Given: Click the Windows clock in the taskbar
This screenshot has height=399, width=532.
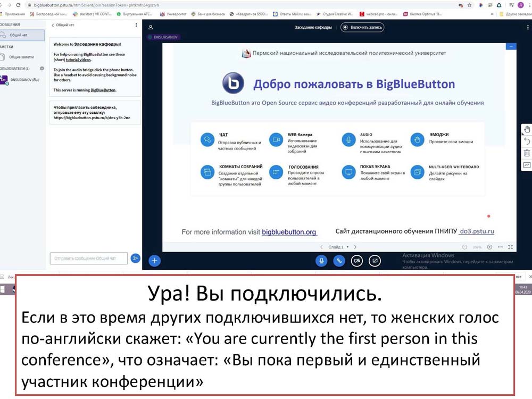Looking at the screenshot, I should (523, 289).
